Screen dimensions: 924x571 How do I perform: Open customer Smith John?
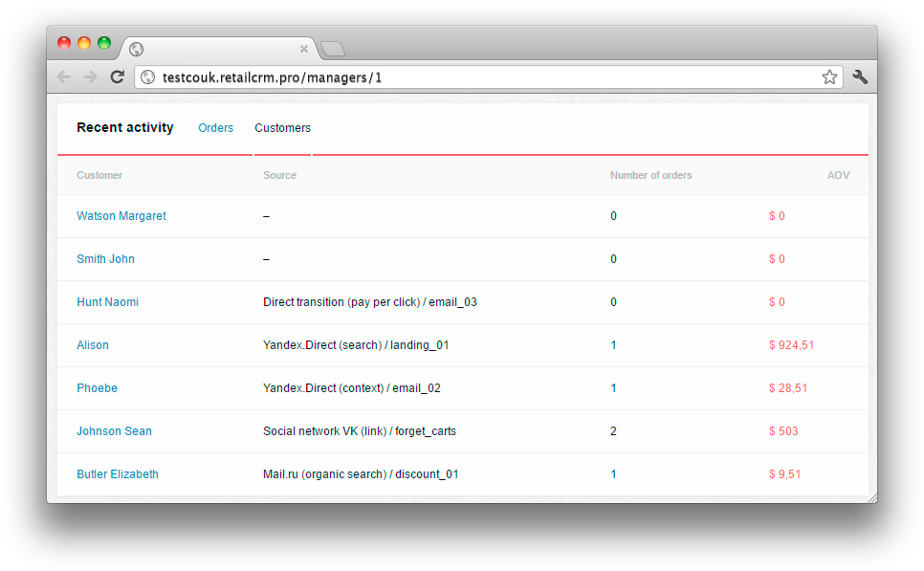point(105,258)
